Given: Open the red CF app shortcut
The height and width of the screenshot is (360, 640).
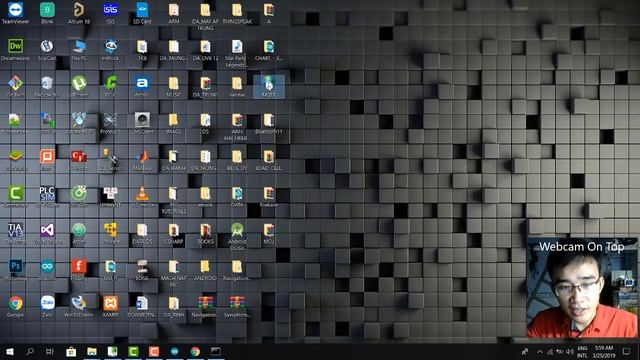Looking at the screenshot, I should (x=79, y=160).
